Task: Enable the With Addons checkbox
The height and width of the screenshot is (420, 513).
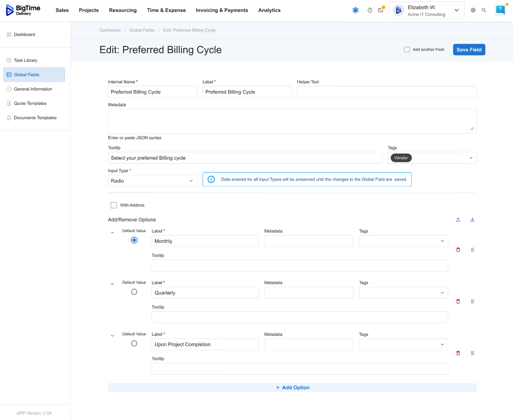Action: click(x=114, y=205)
